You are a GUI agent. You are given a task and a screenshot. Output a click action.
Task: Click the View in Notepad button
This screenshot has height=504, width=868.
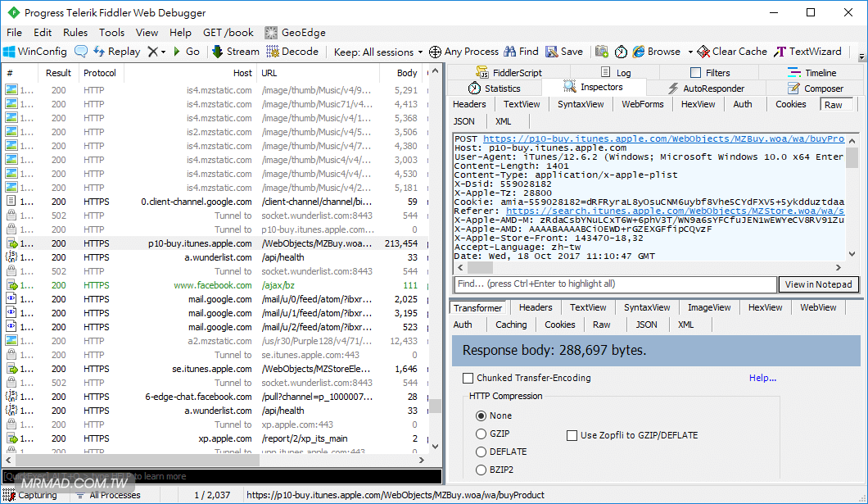click(818, 284)
